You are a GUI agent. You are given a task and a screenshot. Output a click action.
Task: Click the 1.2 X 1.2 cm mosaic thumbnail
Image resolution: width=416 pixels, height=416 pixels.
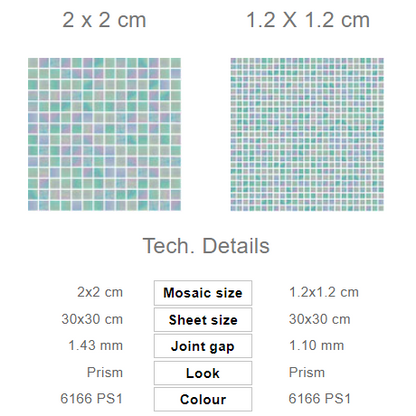click(x=307, y=134)
